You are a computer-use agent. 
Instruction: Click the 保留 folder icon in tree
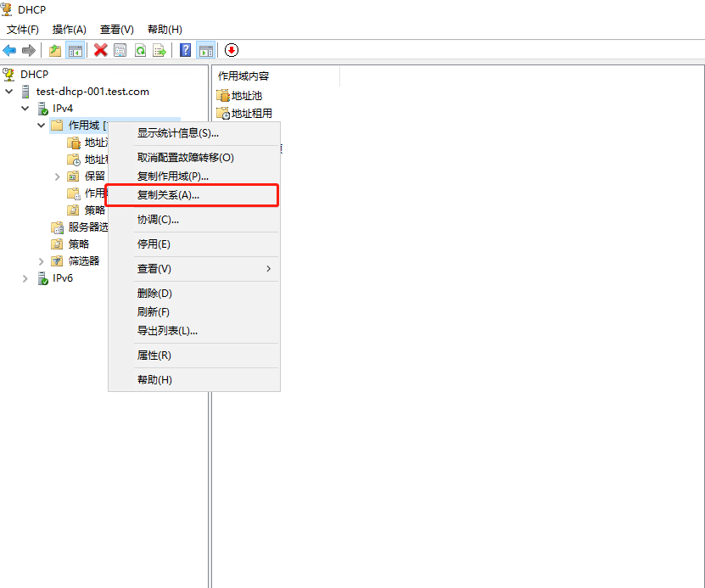[73, 176]
